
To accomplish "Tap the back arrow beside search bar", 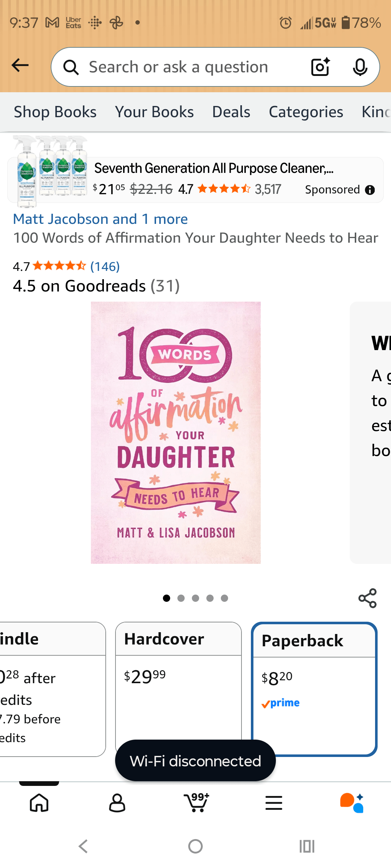I will click(20, 65).
